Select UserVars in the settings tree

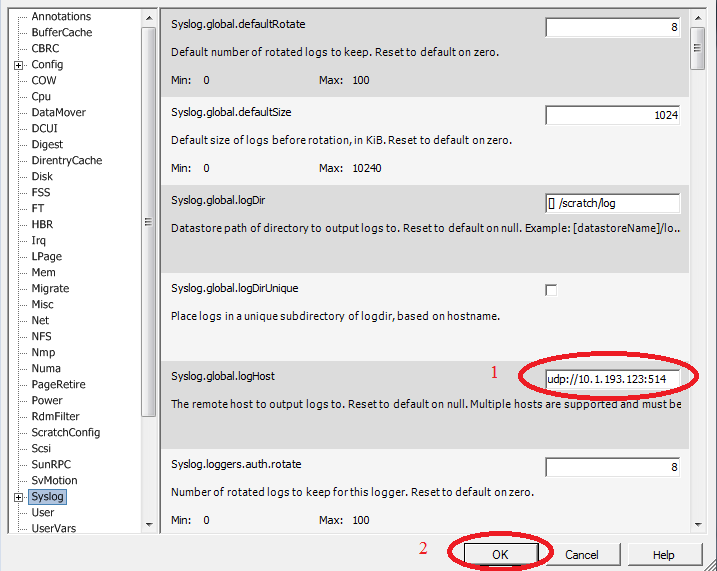pyautogui.click(x=54, y=528)
